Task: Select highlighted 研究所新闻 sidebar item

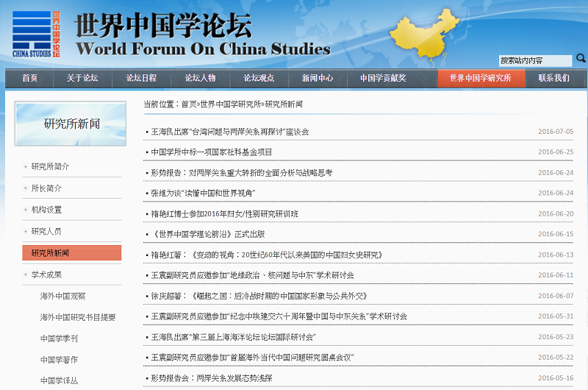Action: tap(71, 253)
